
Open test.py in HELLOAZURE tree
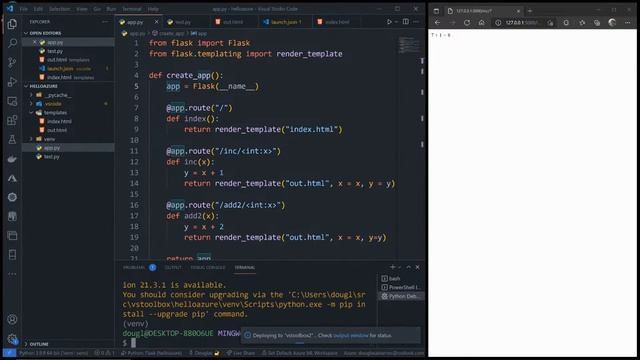pos(52,157)
